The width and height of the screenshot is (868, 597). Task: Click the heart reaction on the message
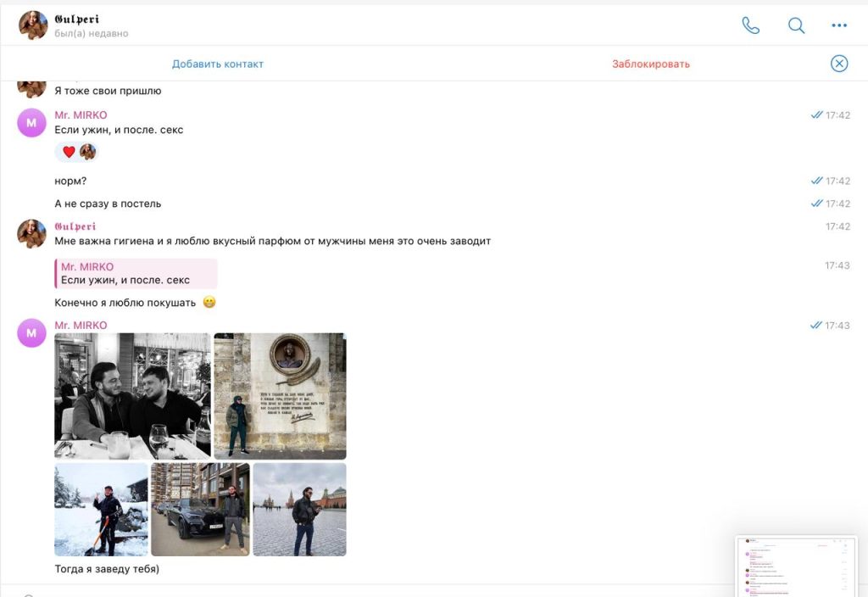click(x=70, y=152)
